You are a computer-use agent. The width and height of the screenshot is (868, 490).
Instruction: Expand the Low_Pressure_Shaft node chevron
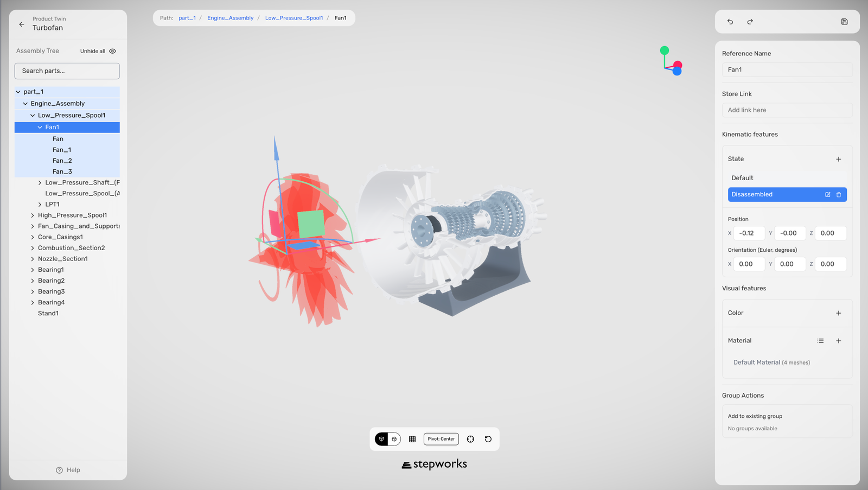click(40, 183)
